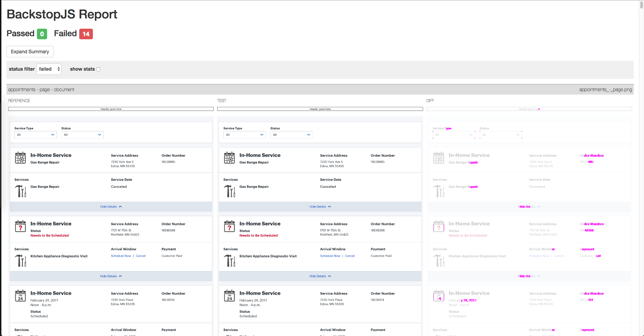Click the calendar icon in the Test pane card
Image resolution: width=644 pixels, height=336 pixels.
click(x=229, y=157)
